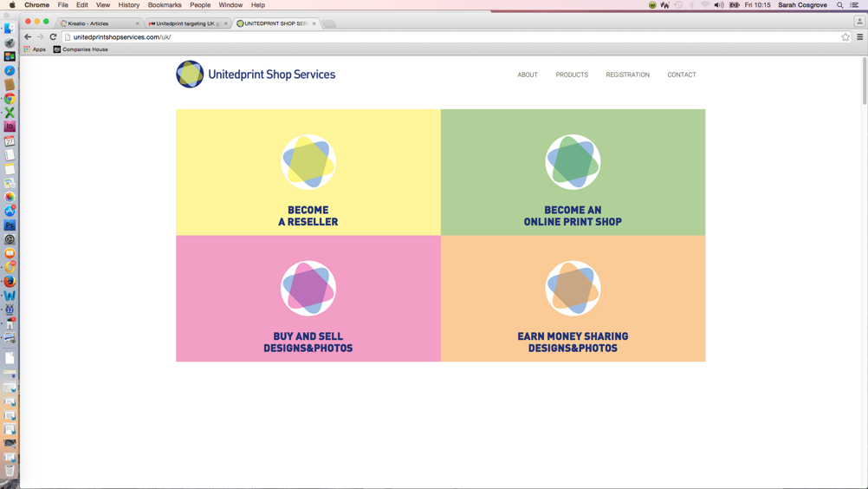Image resolution: width=868 pixels, height=489 pixels.
Task: Open the People menu
Action: [200, 5]
